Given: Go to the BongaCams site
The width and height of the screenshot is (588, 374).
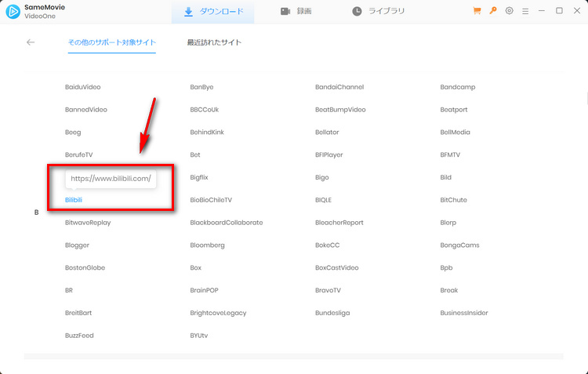Looking at the screenshot, I should 459,245.
